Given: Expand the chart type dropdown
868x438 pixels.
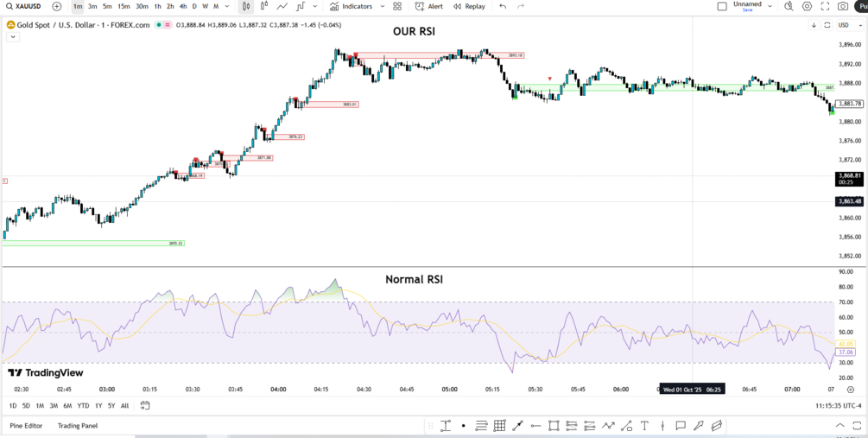Looking at the screenshot, I should [315, 7].
